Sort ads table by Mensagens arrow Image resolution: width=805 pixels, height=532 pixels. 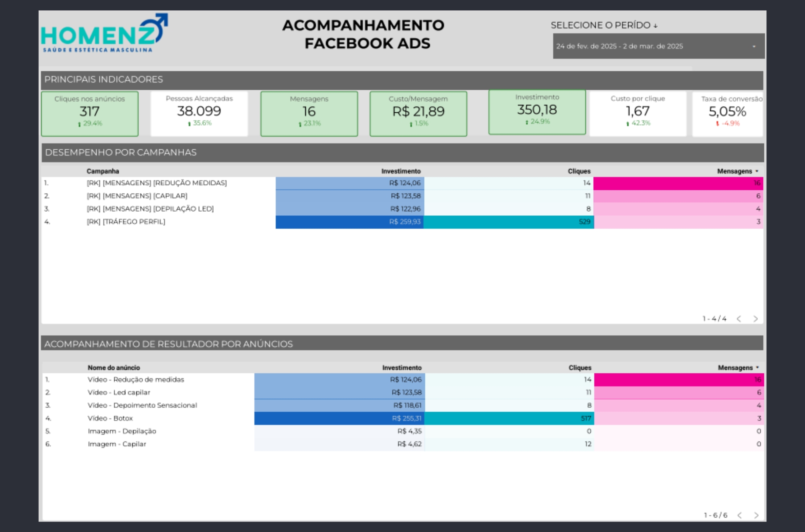(x=758, y=368)
